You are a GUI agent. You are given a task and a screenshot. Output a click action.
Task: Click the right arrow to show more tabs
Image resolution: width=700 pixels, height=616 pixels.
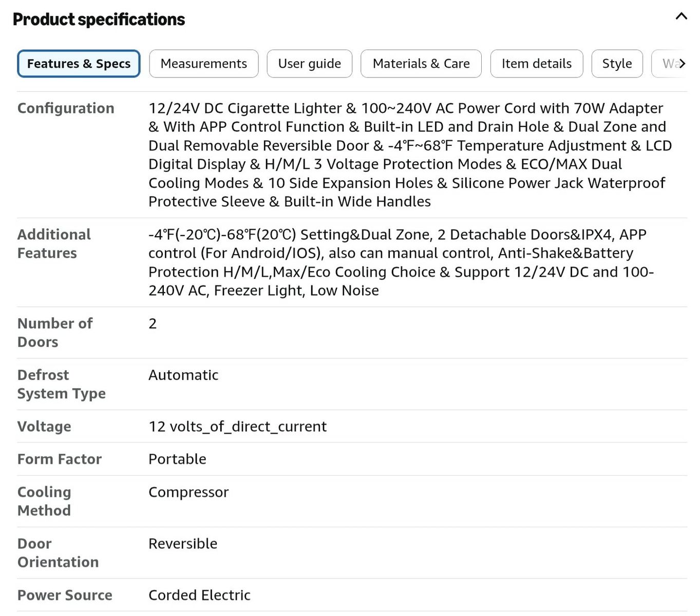coord(682,64)
